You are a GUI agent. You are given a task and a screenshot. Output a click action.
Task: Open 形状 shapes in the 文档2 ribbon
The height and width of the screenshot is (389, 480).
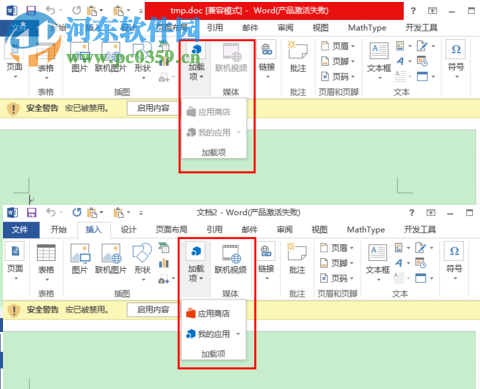pos(143,262)
